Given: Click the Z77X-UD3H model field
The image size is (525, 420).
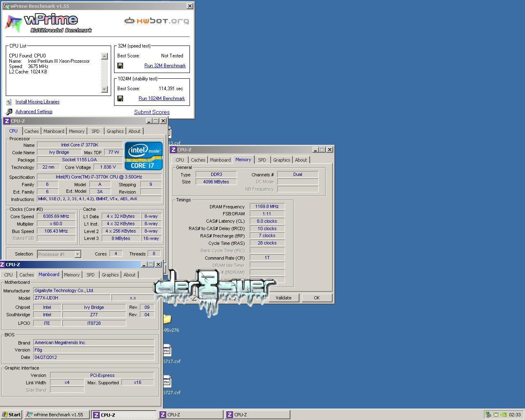Looking at the screenshot, I should [x=72, y=298].
